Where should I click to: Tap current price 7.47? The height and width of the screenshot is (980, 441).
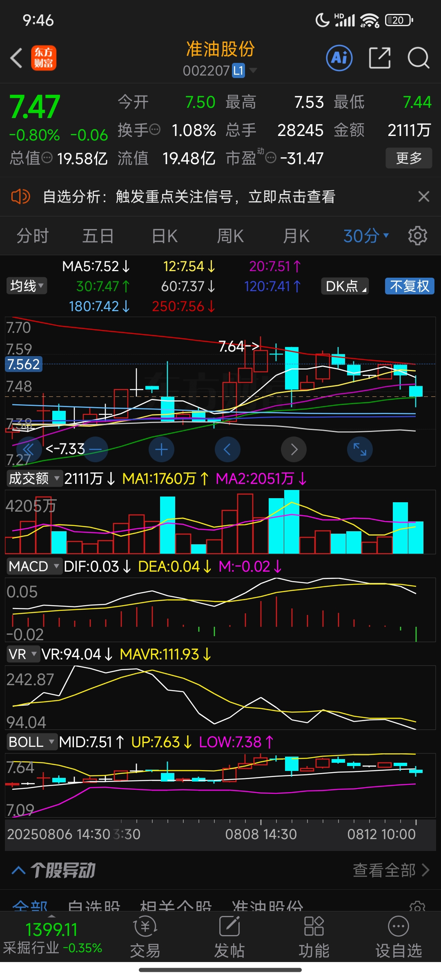[x=35, y=107]
